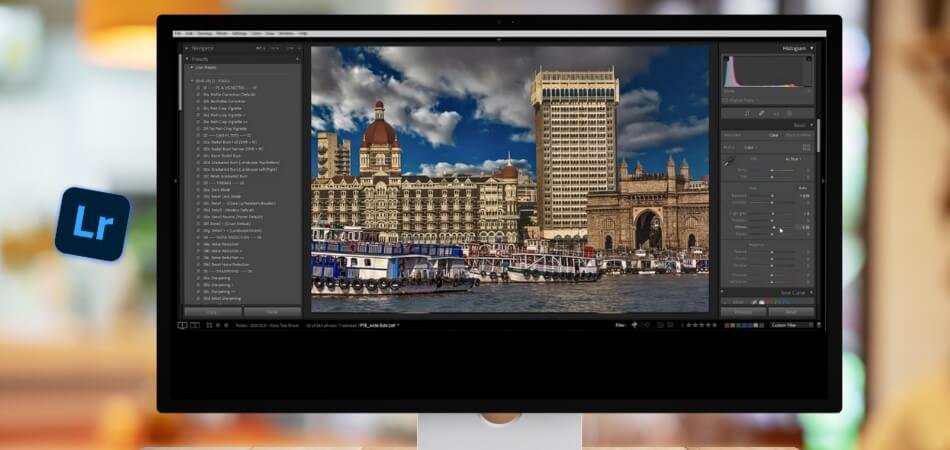Screen dimensions: 950x450
Task: Open the Profile Color dropdown
Action: (751, 147)
